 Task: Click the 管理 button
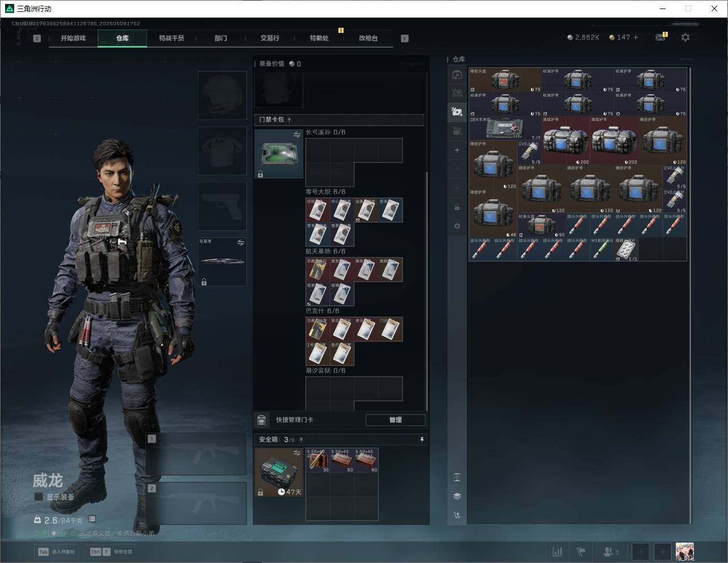(x=395, y=420)
